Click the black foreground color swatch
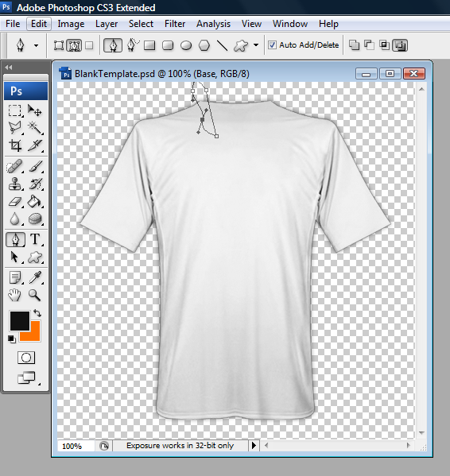 [20, 320]
